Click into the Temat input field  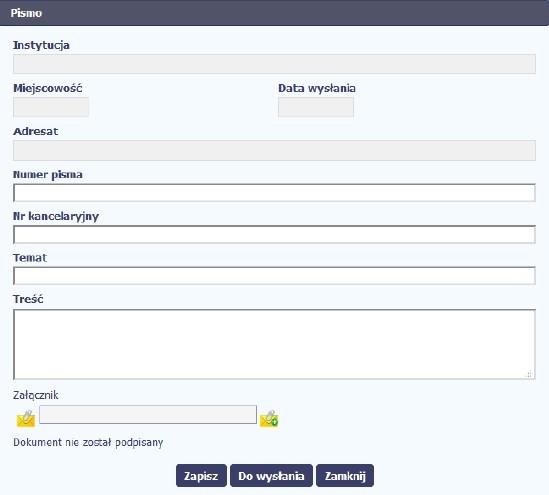point(274,276)
